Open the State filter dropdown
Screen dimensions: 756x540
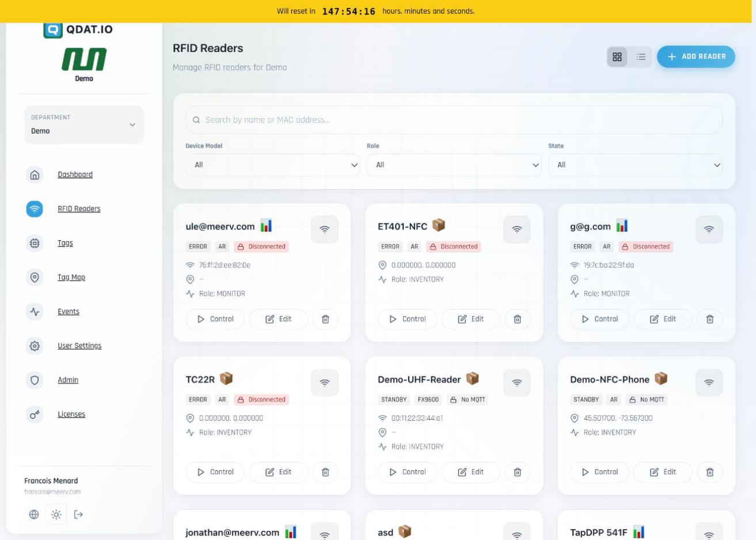(635, 165)
